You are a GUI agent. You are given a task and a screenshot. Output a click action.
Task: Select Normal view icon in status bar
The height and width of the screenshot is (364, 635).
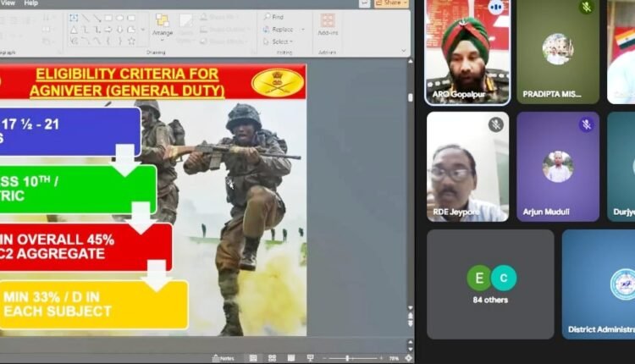coord(251,358)
